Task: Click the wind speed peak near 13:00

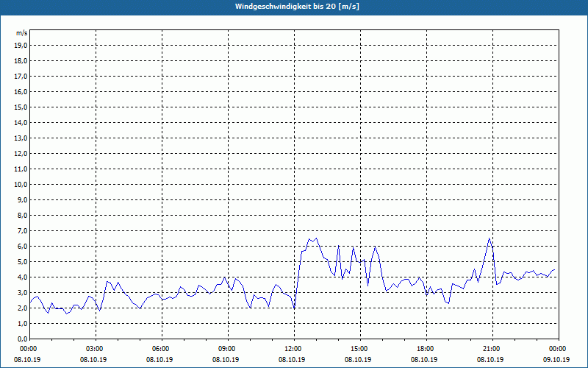Action: click(317, 238)
